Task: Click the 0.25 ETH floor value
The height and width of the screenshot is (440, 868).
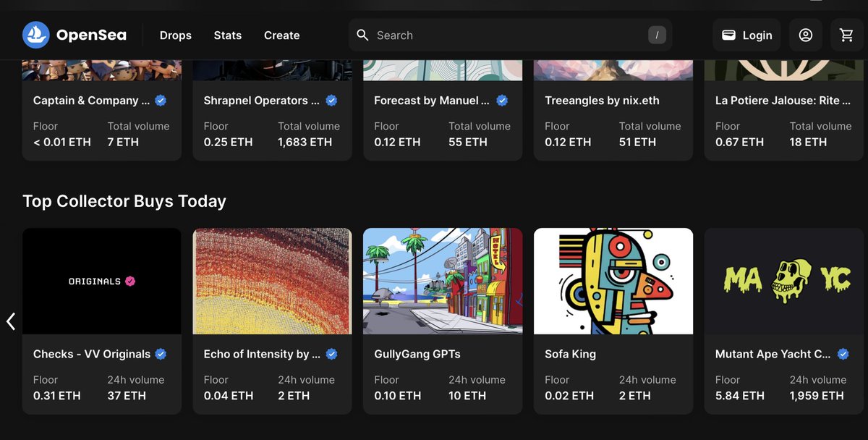Action: pos(229,142)
